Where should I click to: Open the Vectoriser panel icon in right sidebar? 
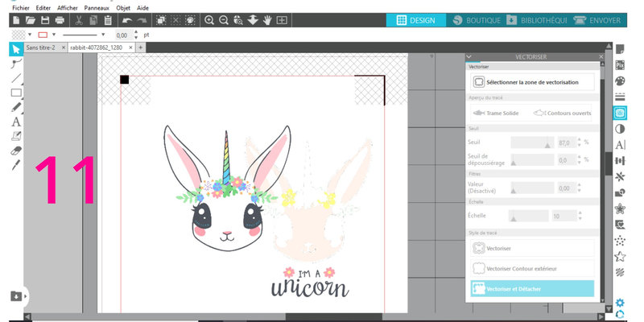pos(620,114)
